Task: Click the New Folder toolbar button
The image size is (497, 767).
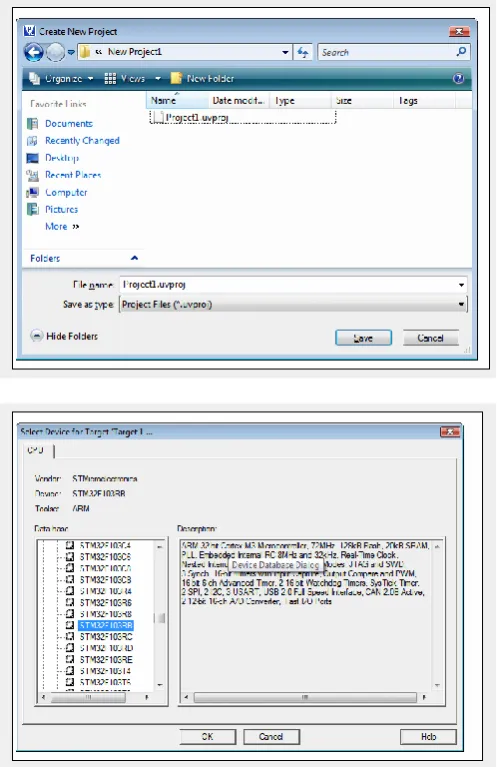Action: click(x=202, y=78)
